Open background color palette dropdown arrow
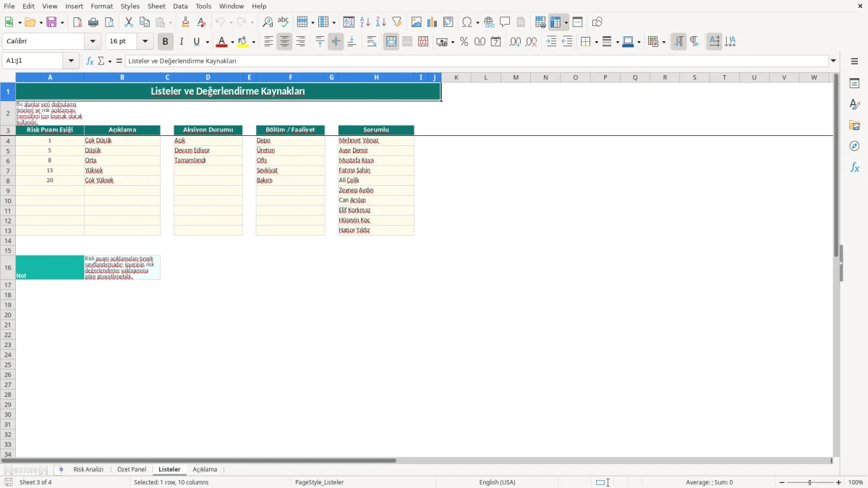The height and width of the screenshot is (488, 868). point(254,42)
